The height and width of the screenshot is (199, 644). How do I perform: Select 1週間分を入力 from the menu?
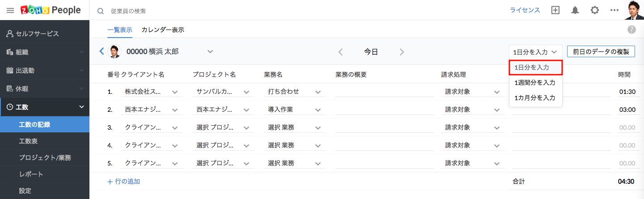535,82
